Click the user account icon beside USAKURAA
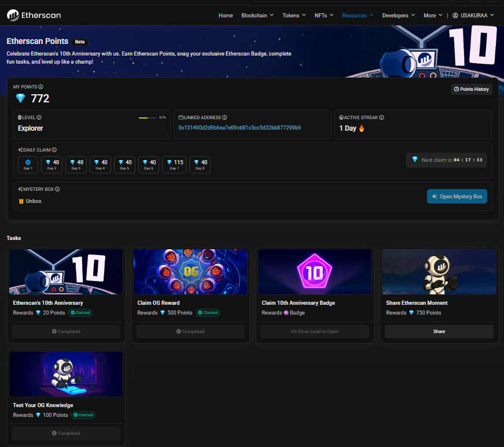Screen dimensions: 504x447 455,16
